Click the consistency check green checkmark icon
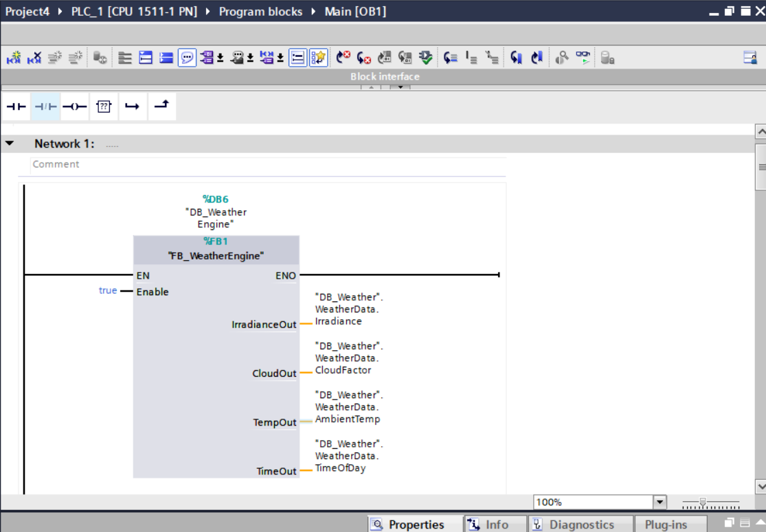The width and height of the screenshot is (766, 532). point(425,58)
